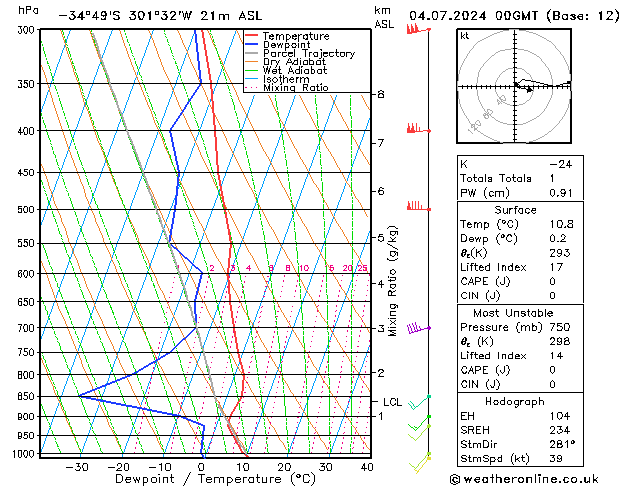The image size is (629, 486).
Task: Click the gray Parcel Trajectory legend line
Action: [x=252, y=53]
